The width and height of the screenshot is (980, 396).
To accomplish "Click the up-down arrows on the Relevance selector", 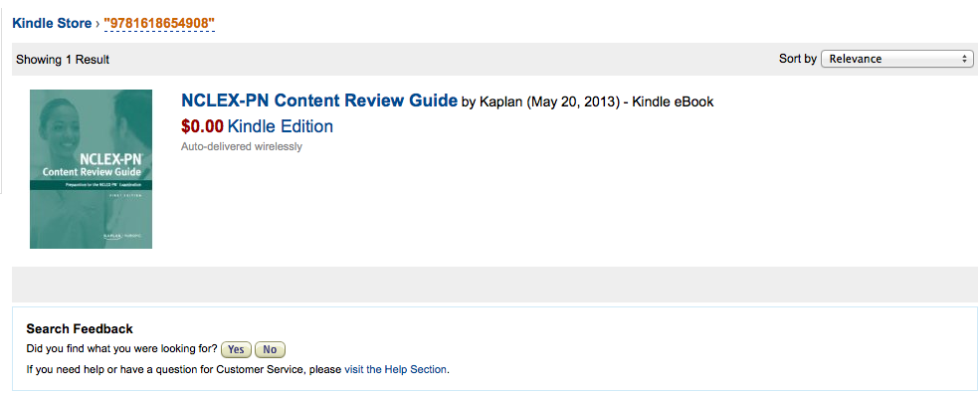I will (x=964, y=59).
